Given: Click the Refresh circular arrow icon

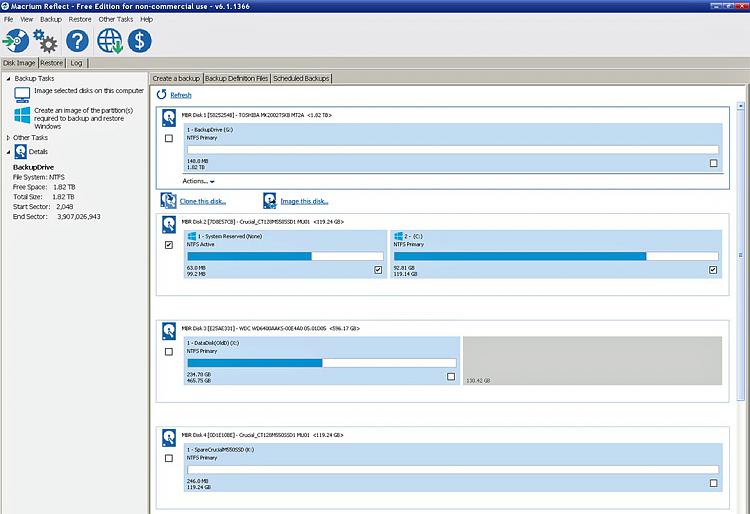Looking at the screenshot, I should click(x=162, y=95).
